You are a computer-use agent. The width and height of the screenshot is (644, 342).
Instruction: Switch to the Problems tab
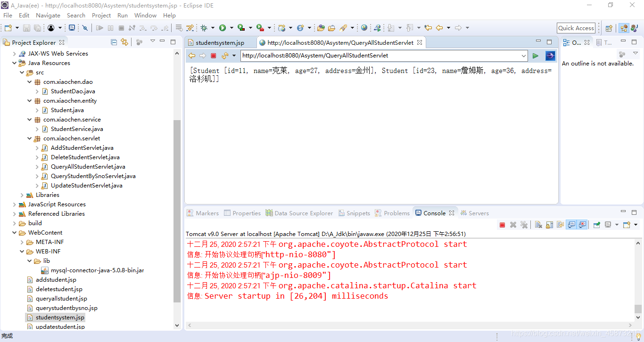392,213
